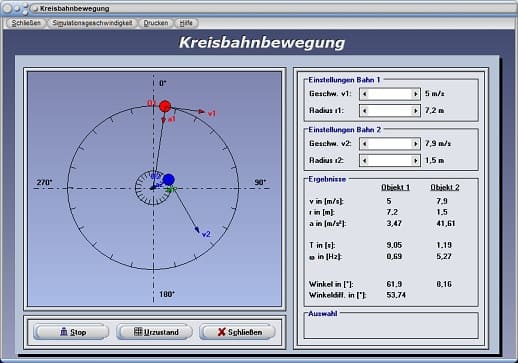
Task: Click the v1 velocity vector arrowhead
Action: pyautogui.click(x=202, y=112)
